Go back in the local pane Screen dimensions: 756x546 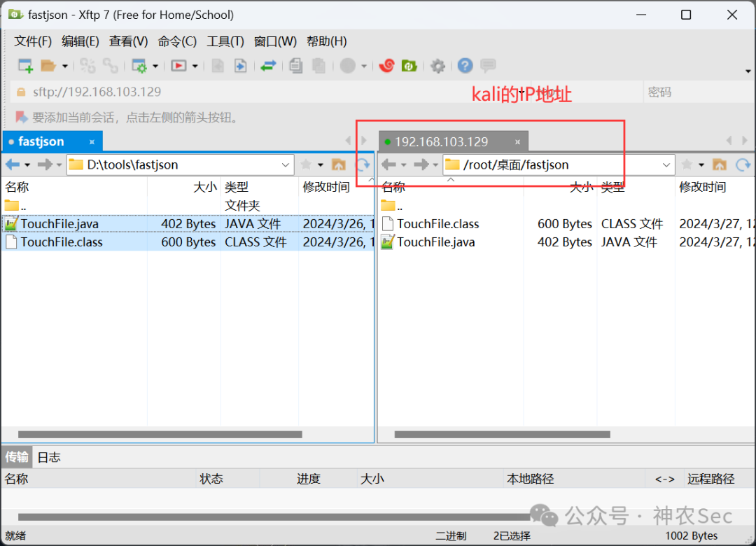click(x=13, y=165)
